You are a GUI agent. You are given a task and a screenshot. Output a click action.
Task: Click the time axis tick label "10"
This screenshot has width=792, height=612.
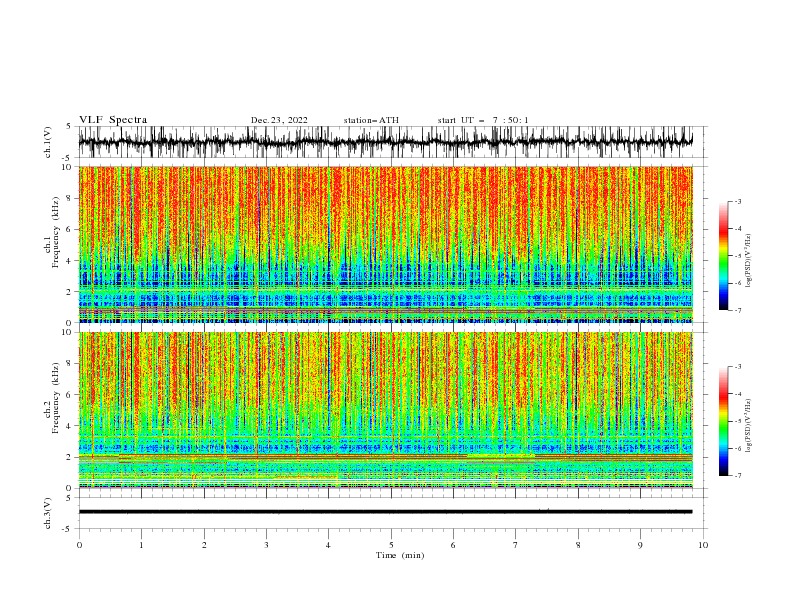(x=703, y=545)
